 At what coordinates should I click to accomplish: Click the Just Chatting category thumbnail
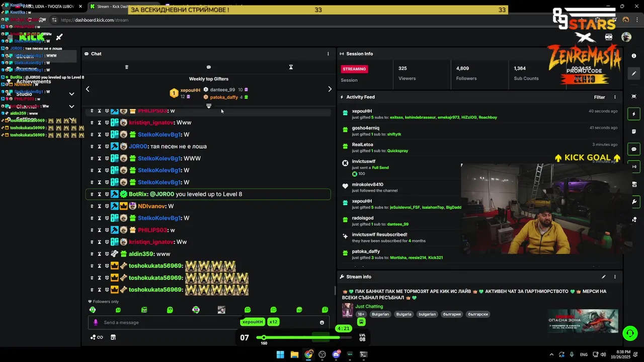coord(347,310)
